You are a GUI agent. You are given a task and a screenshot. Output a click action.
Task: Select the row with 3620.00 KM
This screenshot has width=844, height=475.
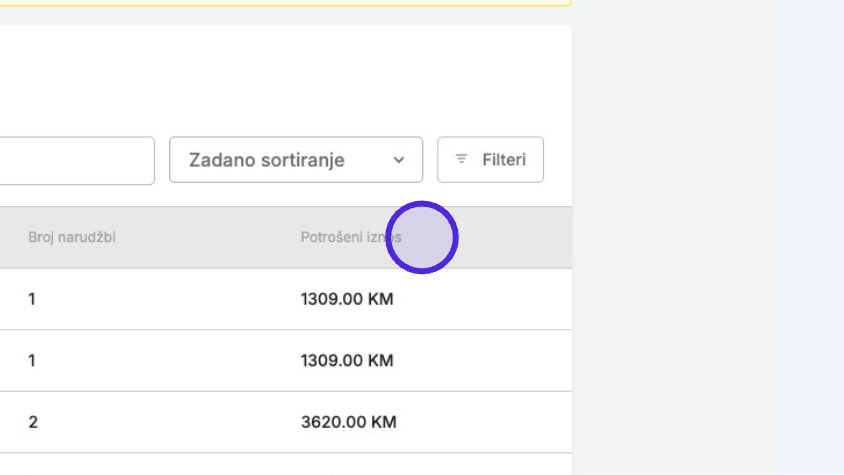click(x=286, y=422)
